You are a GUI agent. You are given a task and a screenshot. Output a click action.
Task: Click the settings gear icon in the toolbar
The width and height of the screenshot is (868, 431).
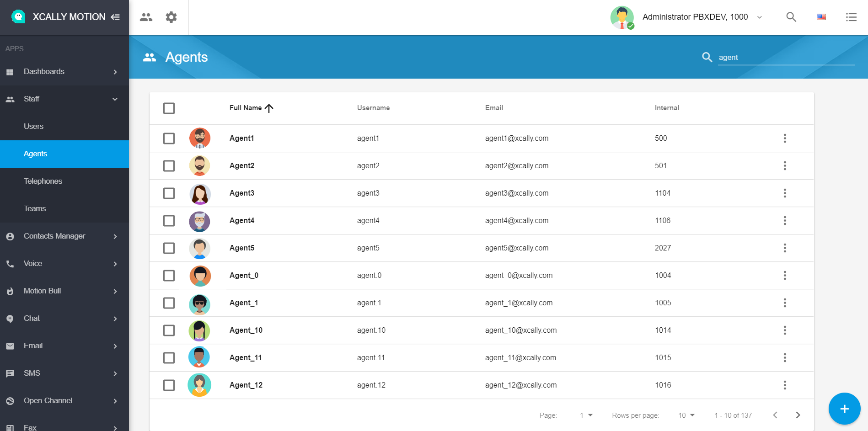coord(171,17)
